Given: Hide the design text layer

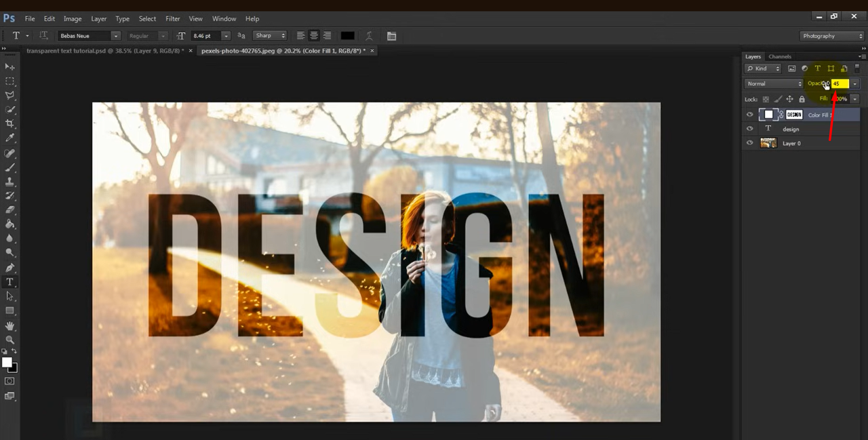Looking at the screenshot, I should click(x=749, y=129).
